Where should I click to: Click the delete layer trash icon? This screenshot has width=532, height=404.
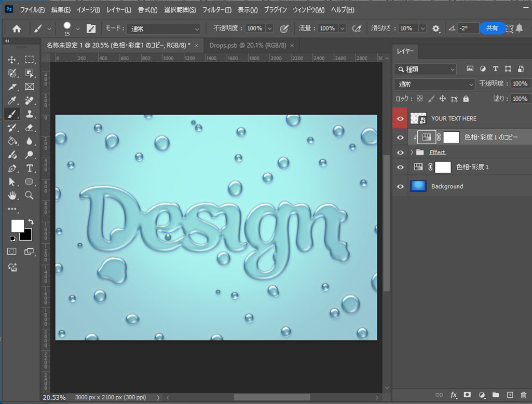(x=523, y=395)
